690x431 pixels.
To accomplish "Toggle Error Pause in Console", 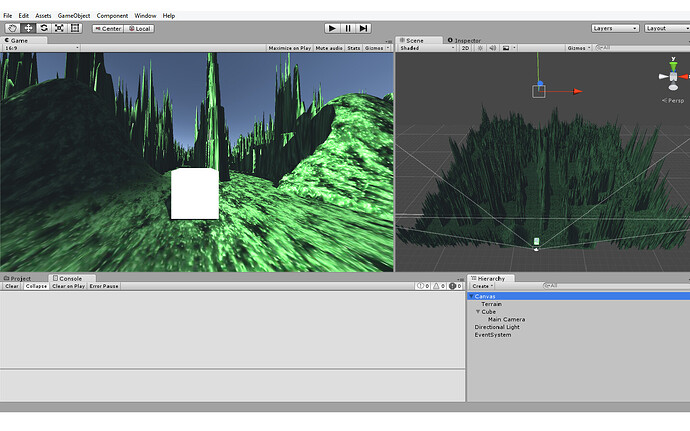I will 104,286.
